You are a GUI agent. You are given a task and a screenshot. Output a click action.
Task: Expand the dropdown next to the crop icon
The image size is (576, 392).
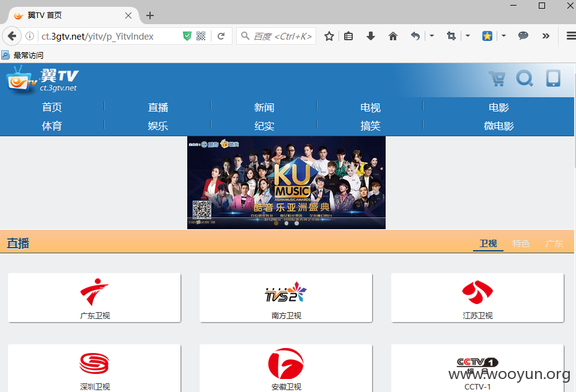(x=467, y=36)
